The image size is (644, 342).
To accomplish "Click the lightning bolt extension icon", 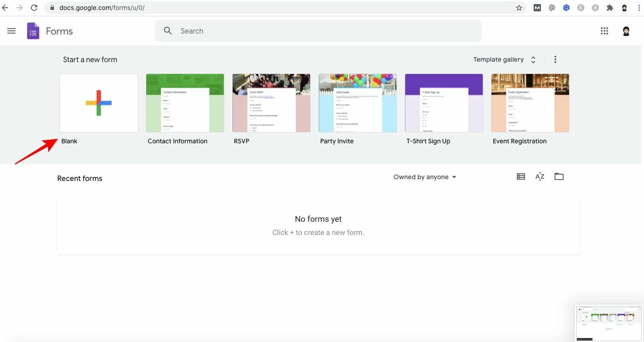I will tap(595, 8).
